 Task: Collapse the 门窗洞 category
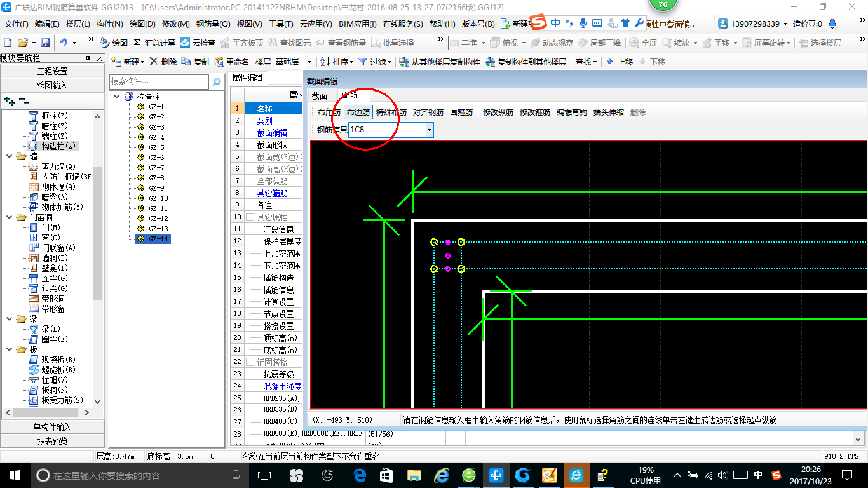pos(10,217)
